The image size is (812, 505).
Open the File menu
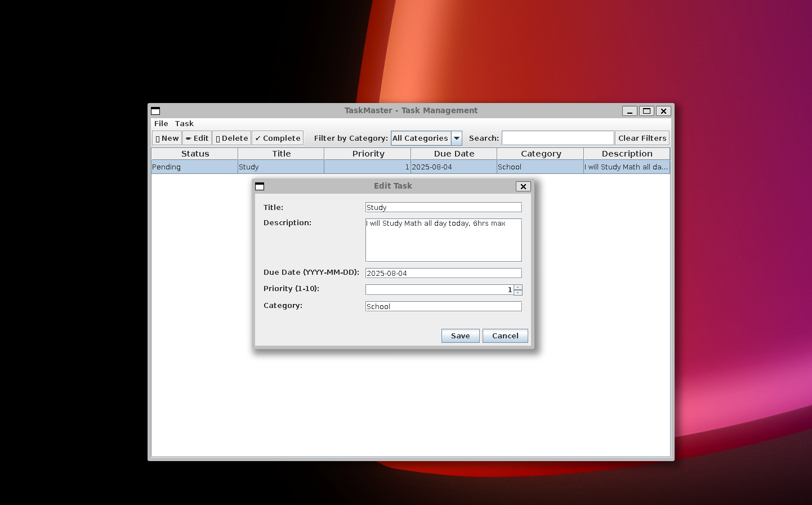[x=161, y=123]
